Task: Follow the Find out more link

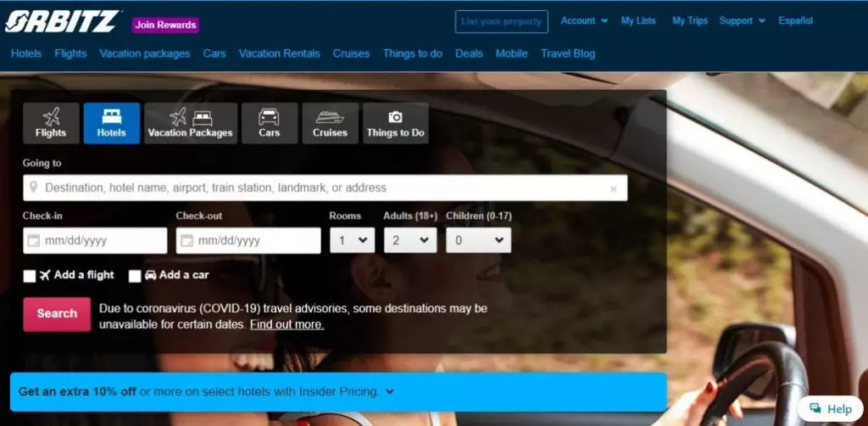Action: click(x=287, y=325)
